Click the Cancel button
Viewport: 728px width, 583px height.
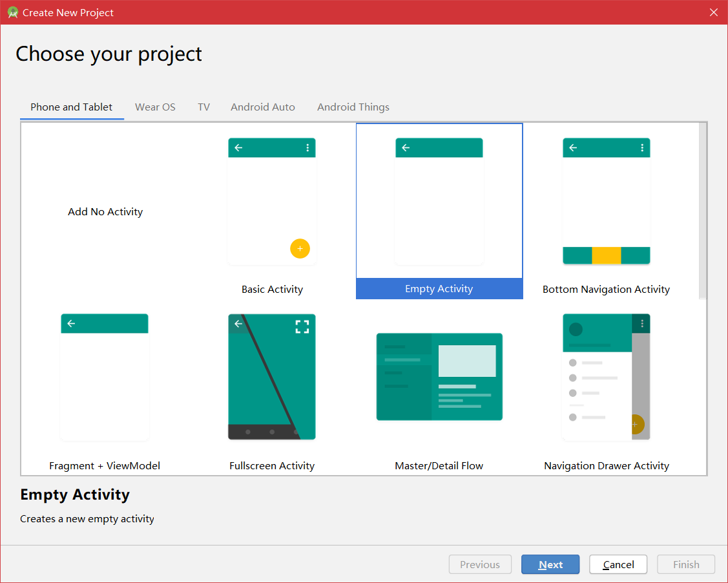pos(618,564)
